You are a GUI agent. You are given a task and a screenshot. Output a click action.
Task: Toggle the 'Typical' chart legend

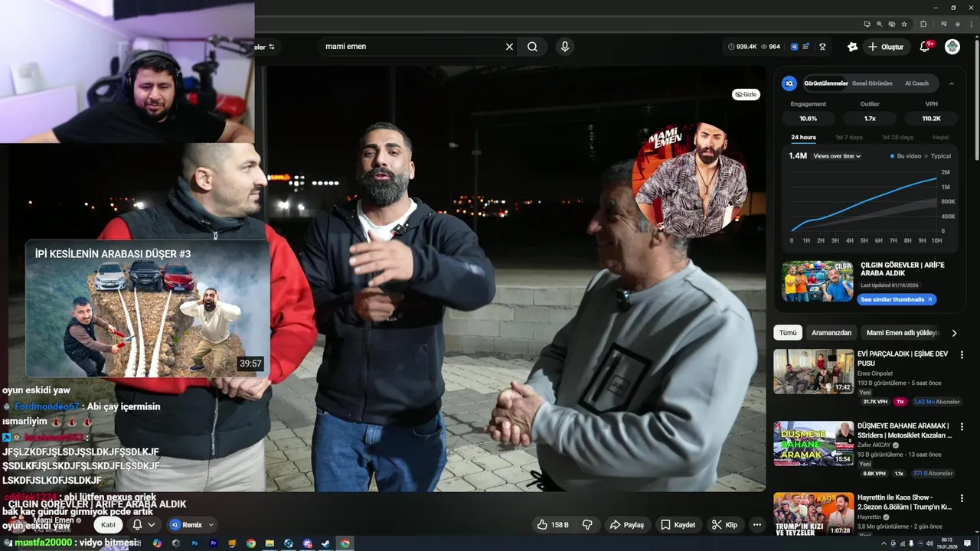[937, 156]
